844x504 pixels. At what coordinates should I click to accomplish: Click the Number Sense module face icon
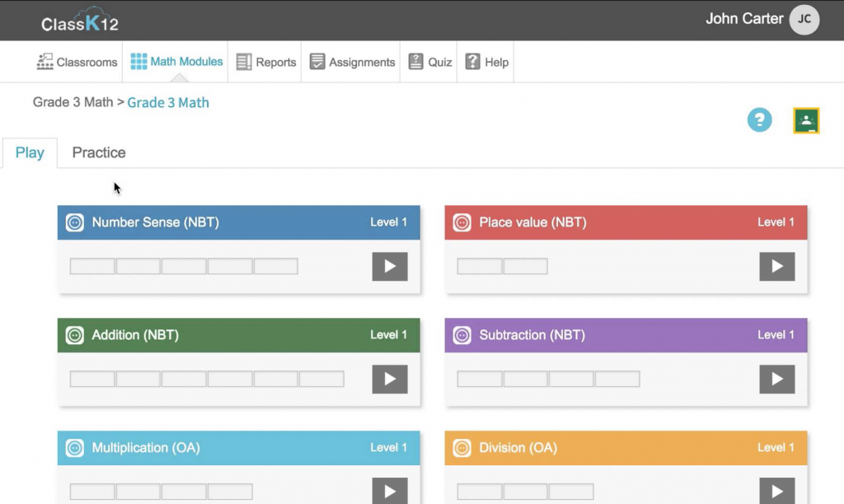pyautogui.click(x=75, y=222)
